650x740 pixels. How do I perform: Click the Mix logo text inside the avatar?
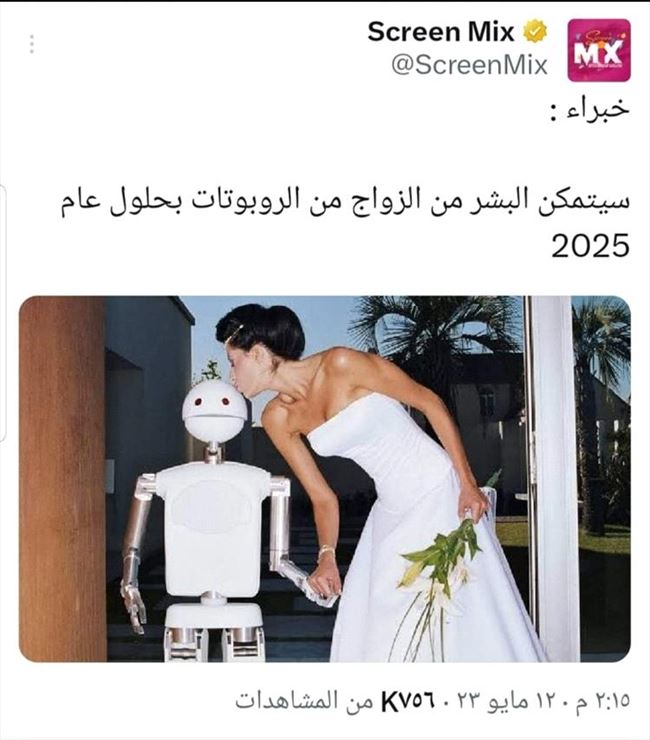pyautogui.click(x=598, y=53)
